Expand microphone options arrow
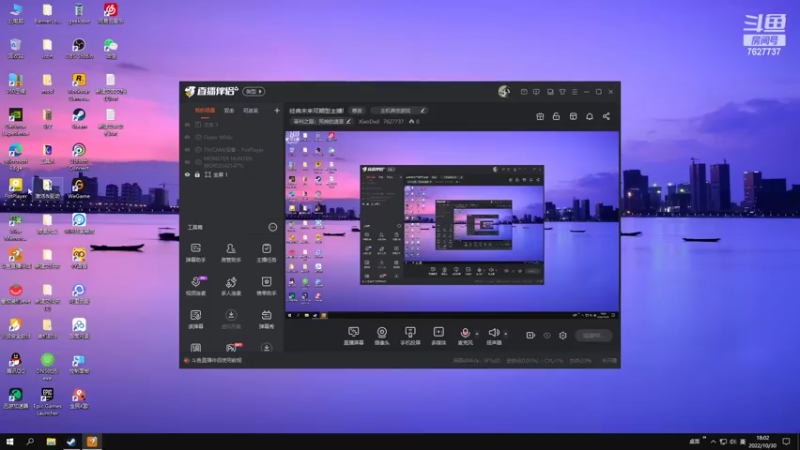 (477, 334)
